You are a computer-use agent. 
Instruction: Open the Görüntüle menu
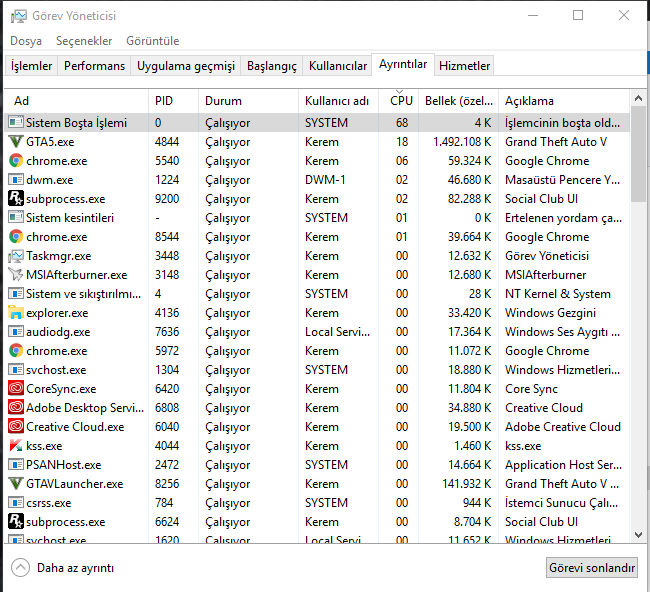153,41
